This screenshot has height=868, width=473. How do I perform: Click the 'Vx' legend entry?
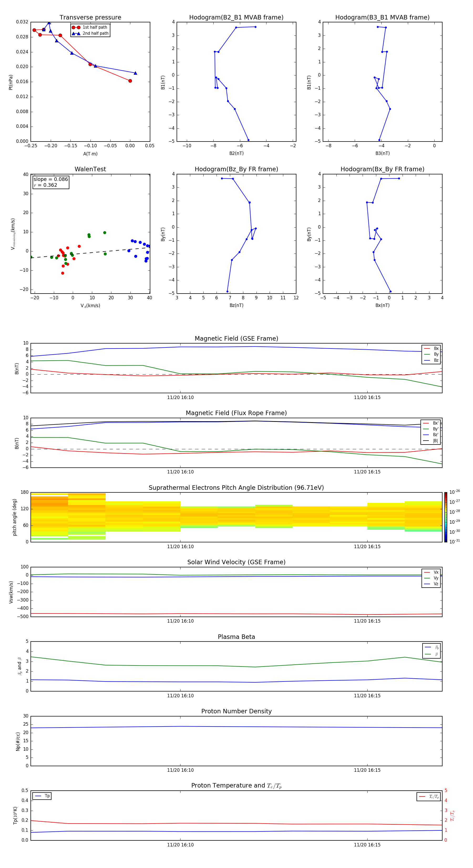tap(431, 572)
